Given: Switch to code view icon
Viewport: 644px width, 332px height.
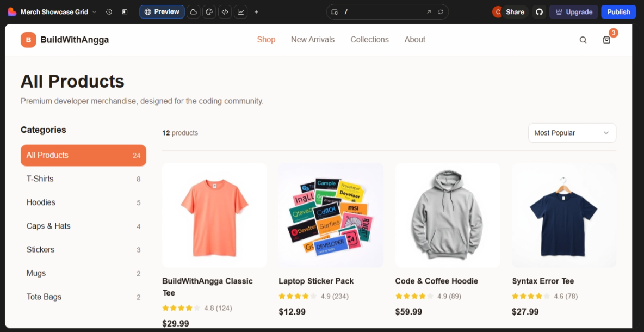Looking at the screenshot, I should [225, 12].
